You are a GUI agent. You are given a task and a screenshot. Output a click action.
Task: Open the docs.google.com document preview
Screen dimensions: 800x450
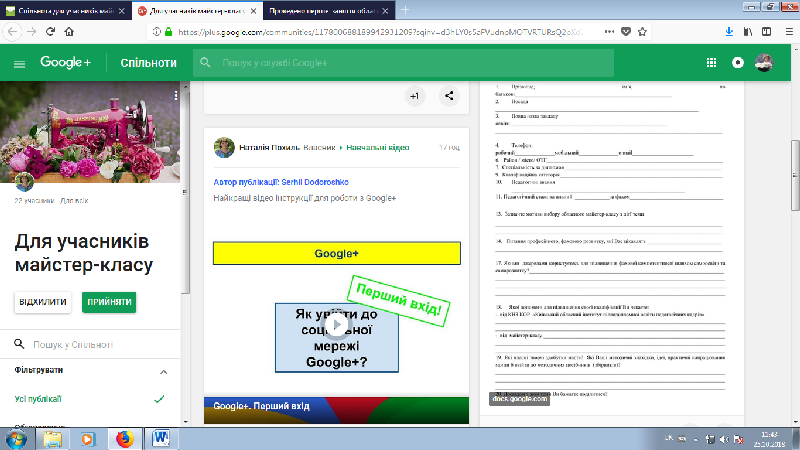pos(610,246)
